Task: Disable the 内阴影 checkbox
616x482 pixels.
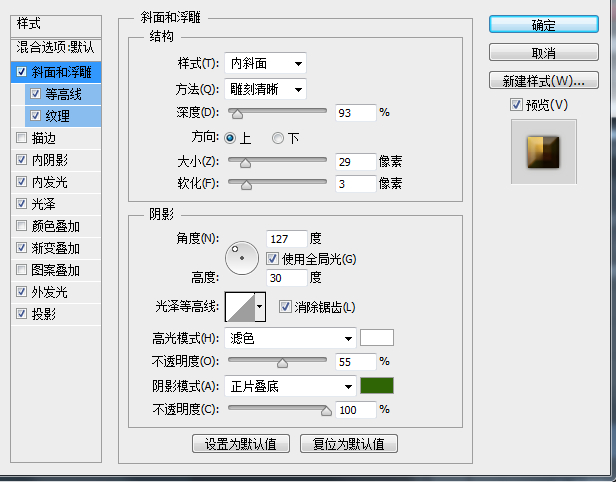Action: tap(21, 159)
